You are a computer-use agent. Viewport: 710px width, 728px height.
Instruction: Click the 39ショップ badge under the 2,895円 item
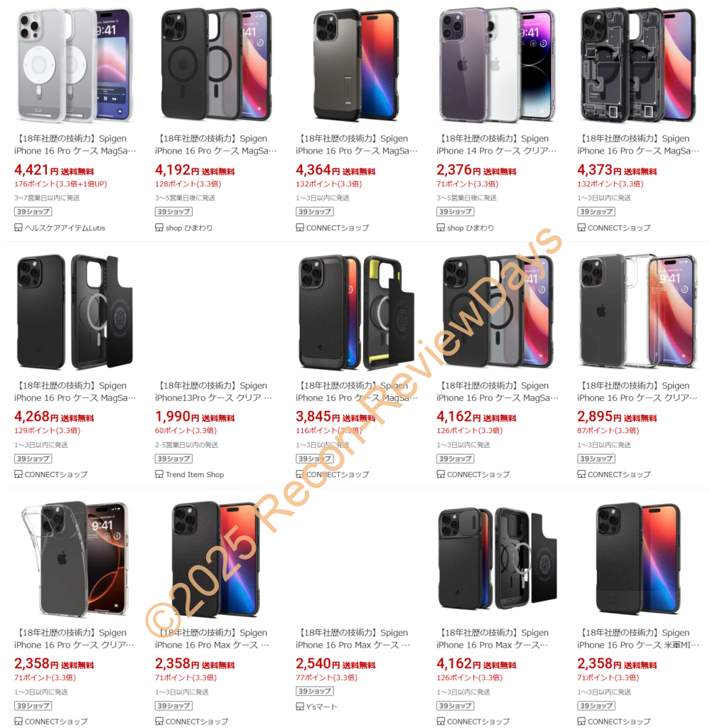coord(596,459)
